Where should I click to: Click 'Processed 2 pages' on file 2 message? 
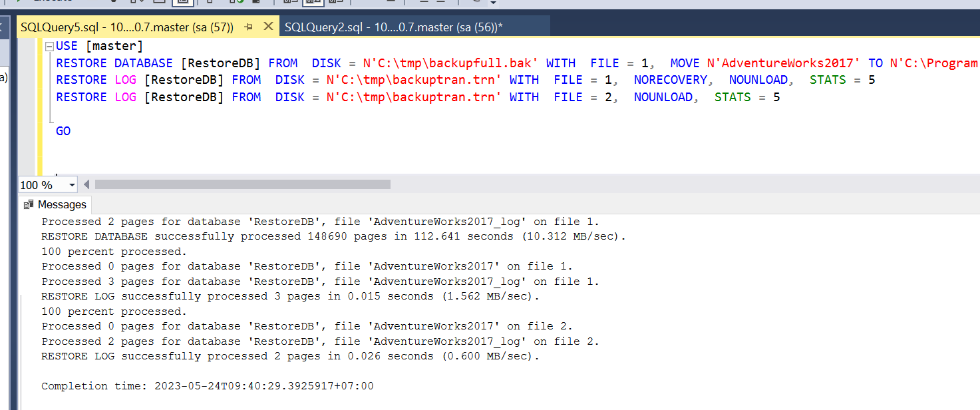[x=321, y=341]
